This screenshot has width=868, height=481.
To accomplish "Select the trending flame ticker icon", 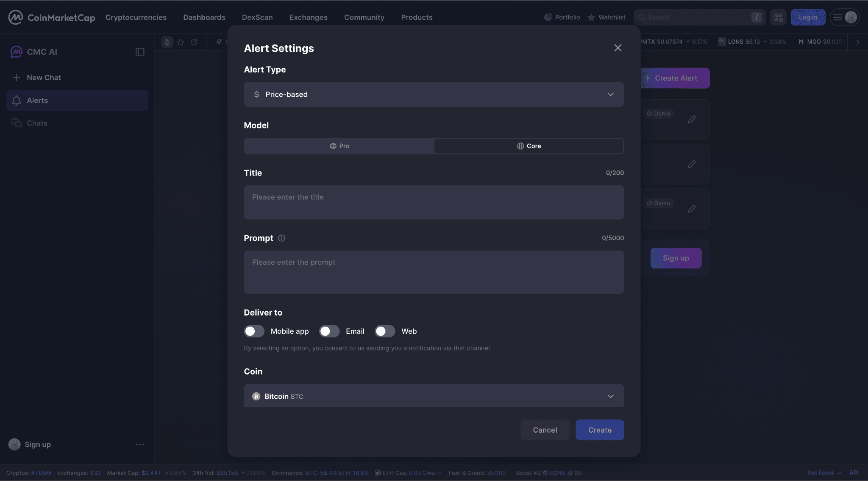I will click(167, 42).
